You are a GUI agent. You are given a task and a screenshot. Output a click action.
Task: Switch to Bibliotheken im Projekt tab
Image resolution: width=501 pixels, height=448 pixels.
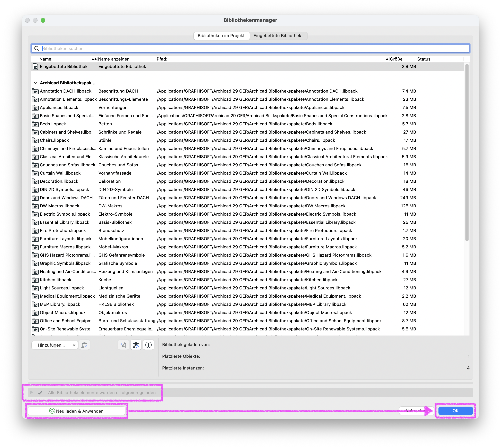[x=221, y=36]
